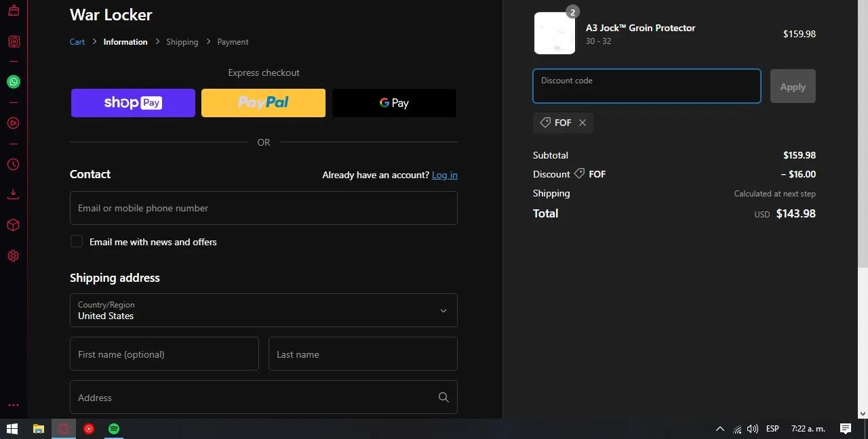
Task: Open WhatsApp from the browser sidebar
Action: point(14,82)
